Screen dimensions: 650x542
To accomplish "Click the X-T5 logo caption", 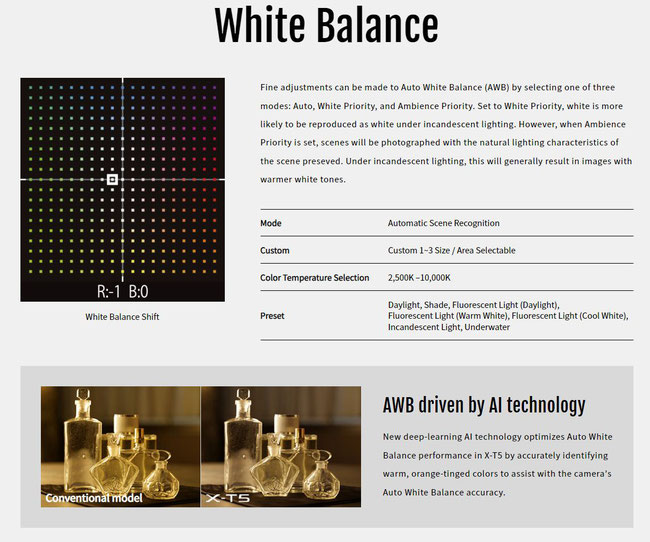I will coord(228,498).
